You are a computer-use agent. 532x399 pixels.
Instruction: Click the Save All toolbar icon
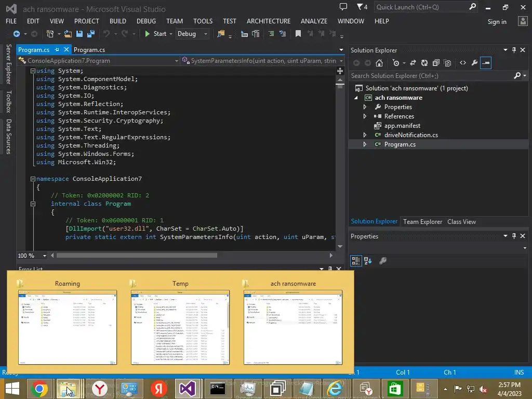click(91, 34)
